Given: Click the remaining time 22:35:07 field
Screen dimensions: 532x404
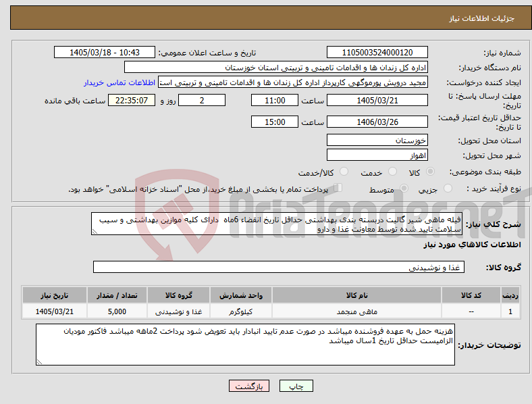Looking at the screenshot, I should point(132,100).
